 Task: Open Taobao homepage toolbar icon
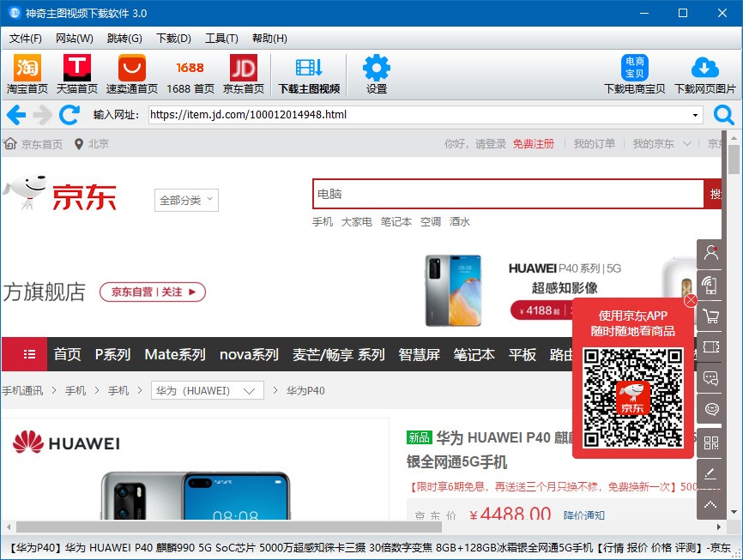tap(27, 74)
